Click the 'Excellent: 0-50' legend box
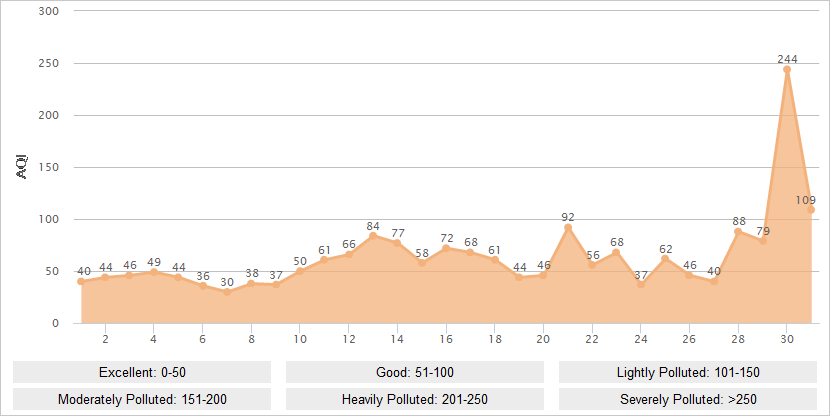 (142, 372)
